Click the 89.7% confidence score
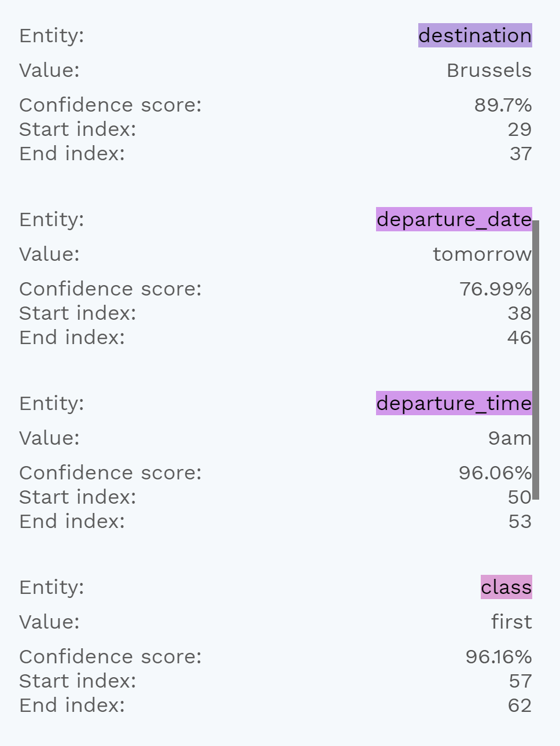560x746 pixels. pos(503,105)
